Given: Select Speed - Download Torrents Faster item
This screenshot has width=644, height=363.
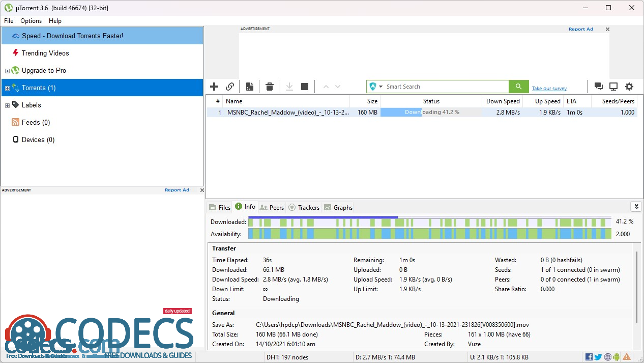Looking at the screenshot, I should click(102, 36).
